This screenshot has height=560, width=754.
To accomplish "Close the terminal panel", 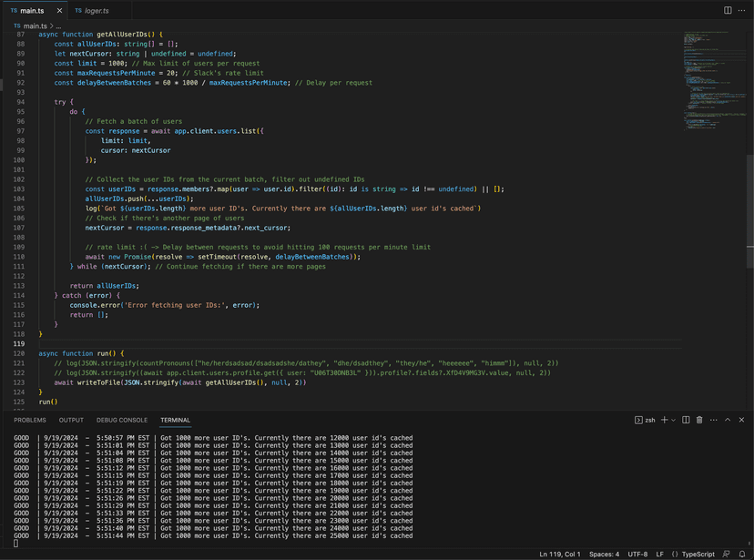I will (x=741, y=420).
